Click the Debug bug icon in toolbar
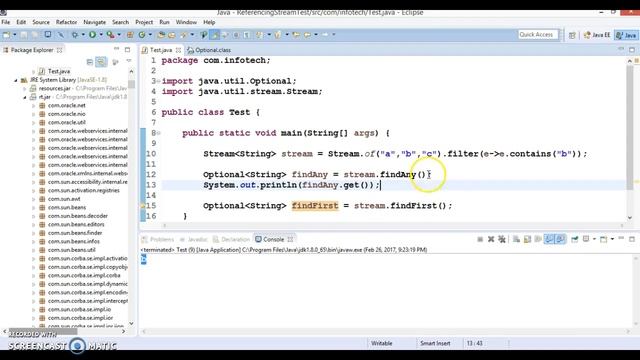The height and width of the screenshot is (360, 640). (75, 35)
